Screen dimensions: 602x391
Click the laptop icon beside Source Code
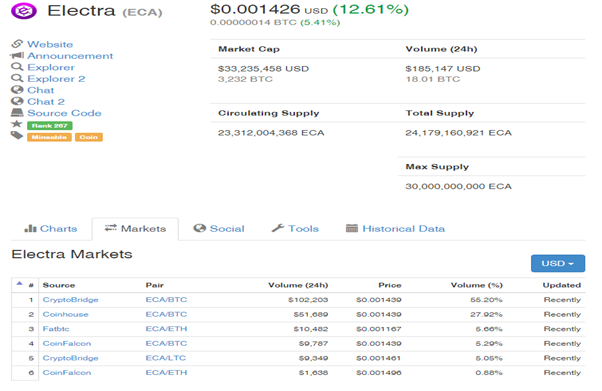point(17,113)
